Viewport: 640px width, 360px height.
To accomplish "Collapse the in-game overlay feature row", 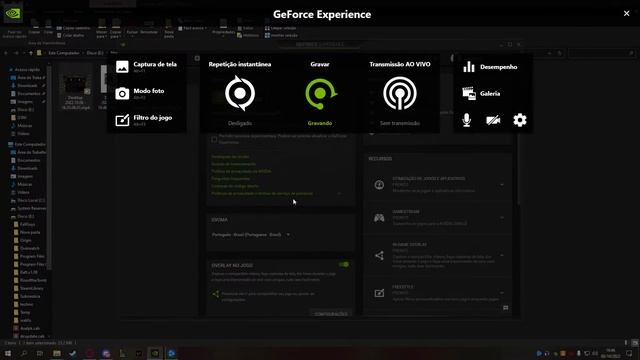I will tap(502, 256).
